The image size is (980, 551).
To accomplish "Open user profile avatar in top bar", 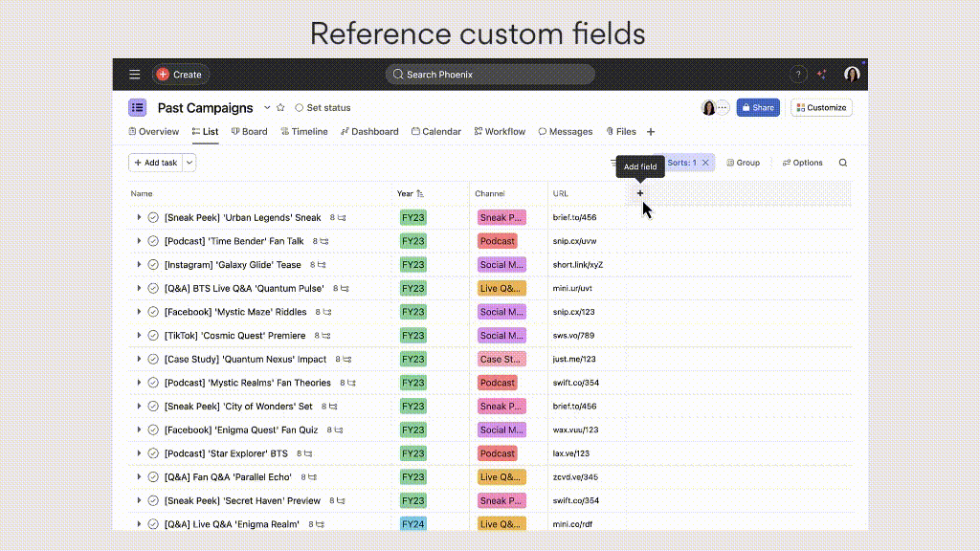I will point(852,75).
